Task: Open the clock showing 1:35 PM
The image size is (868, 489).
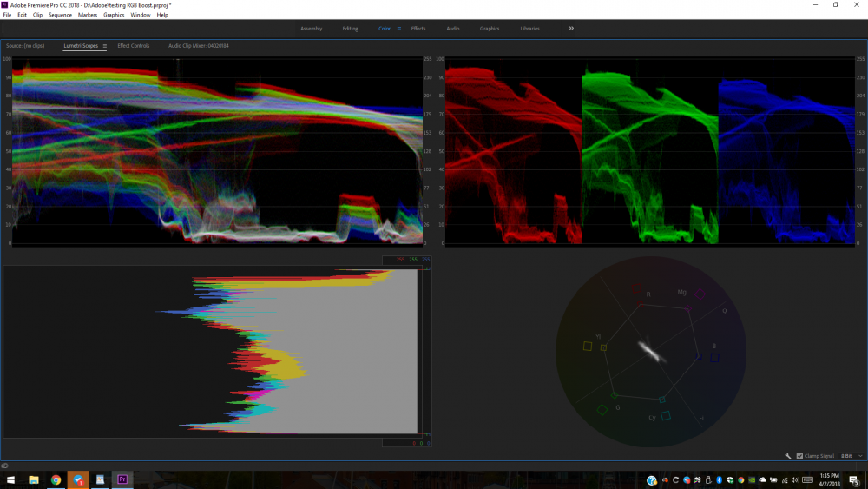Action: tap(829, 479)
